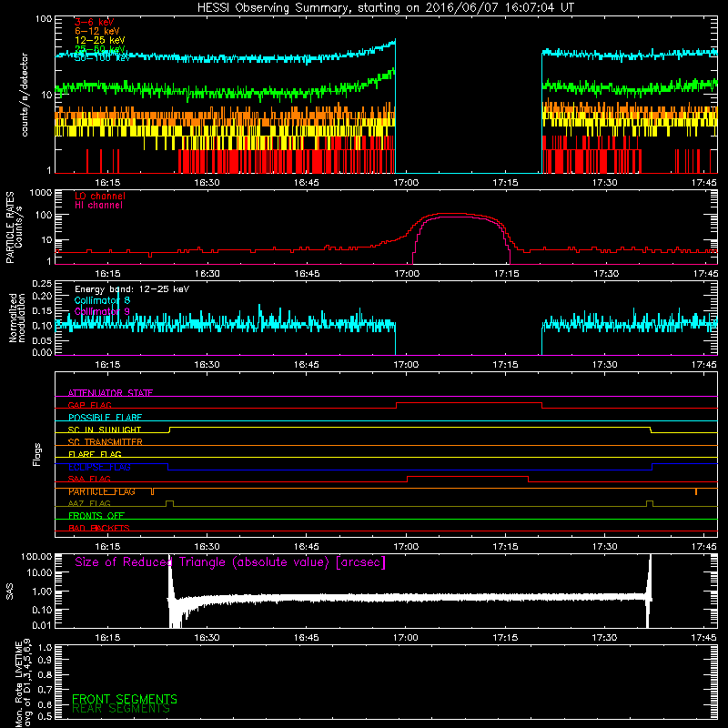Click the 100.00 y-axis value of SAS panel
Screen dimensions: 728x728
[36, 556]
